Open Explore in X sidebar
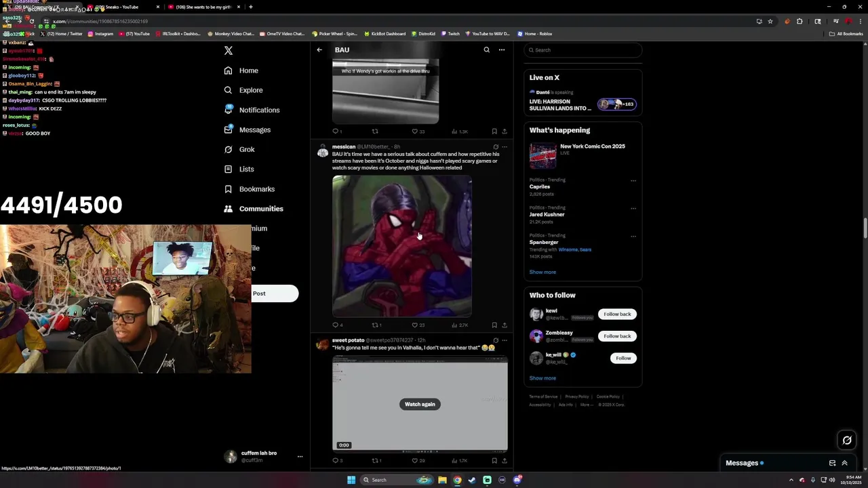This screenshot has height=488, width=868. click(243, 90)
